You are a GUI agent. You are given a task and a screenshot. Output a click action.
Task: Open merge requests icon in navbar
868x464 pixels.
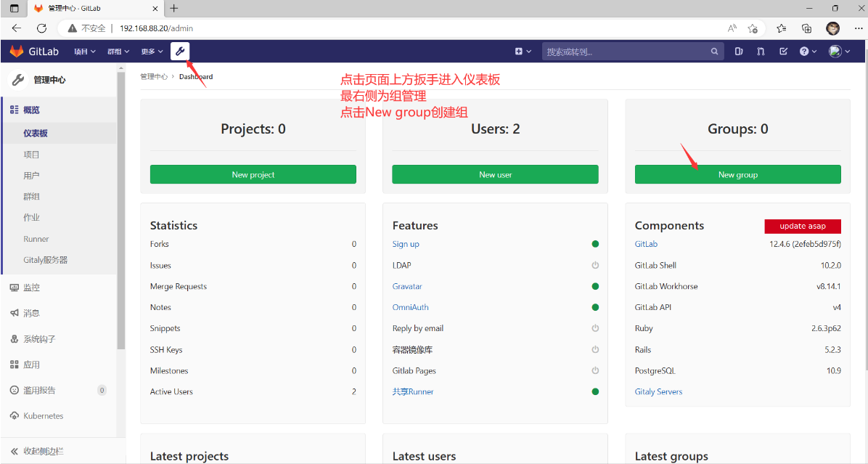pos(761,52)
